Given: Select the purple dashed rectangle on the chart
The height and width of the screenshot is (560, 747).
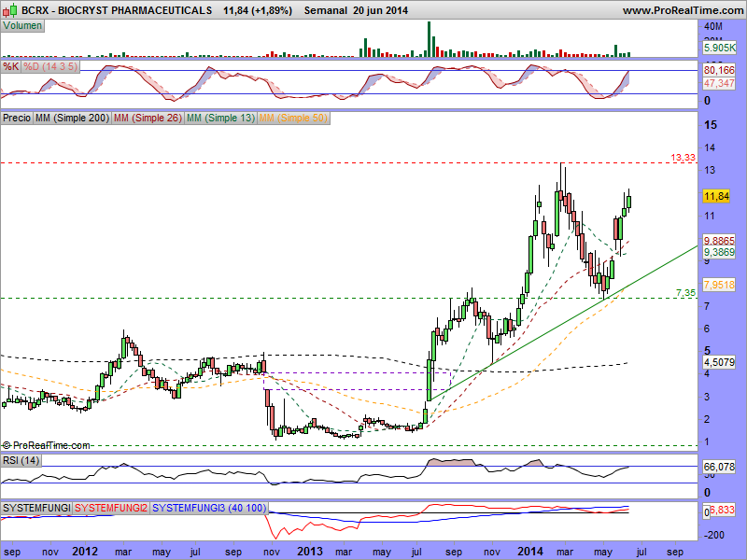Looking at the screenshot, I should coord(357,381).
